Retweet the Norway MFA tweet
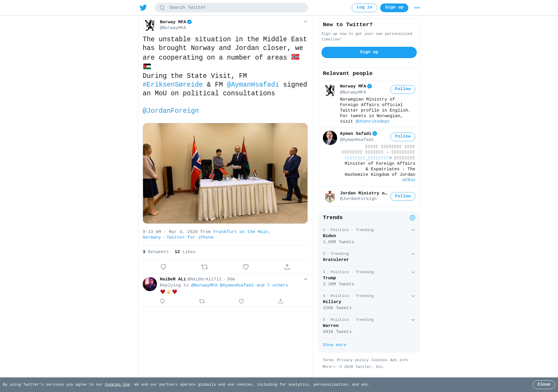This screenshot has height=392, width=558. point(205,267)
